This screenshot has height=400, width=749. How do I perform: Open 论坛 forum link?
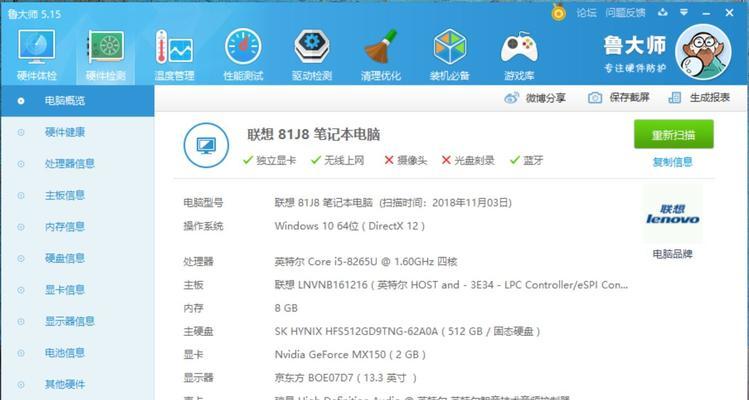pyautogui.click(x=586, y=13)
